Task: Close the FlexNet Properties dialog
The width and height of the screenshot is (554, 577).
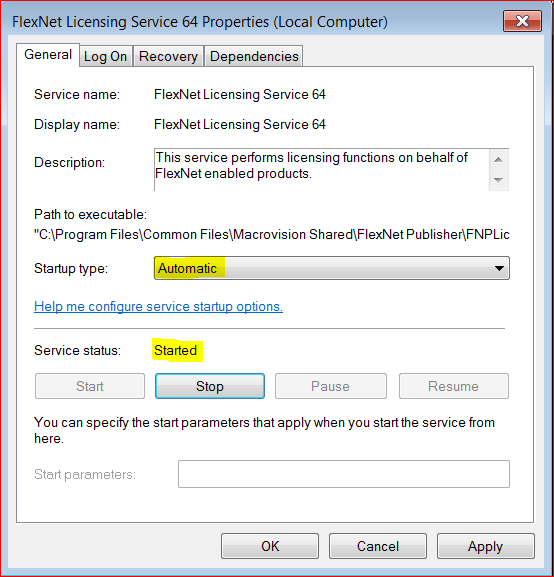Action: click(522, 21)
